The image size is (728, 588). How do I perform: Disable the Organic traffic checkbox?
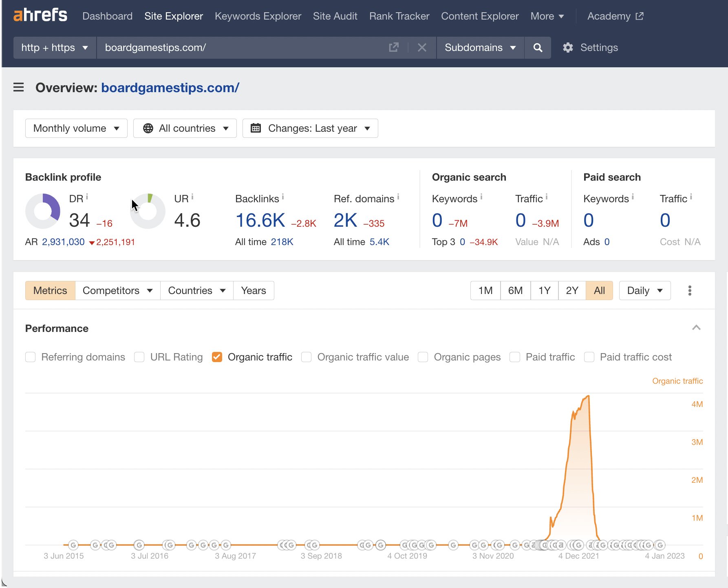217,357
